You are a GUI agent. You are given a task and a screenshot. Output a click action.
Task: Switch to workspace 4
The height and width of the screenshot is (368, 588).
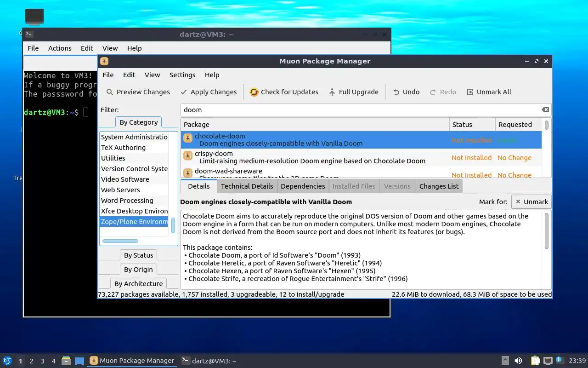53,361
